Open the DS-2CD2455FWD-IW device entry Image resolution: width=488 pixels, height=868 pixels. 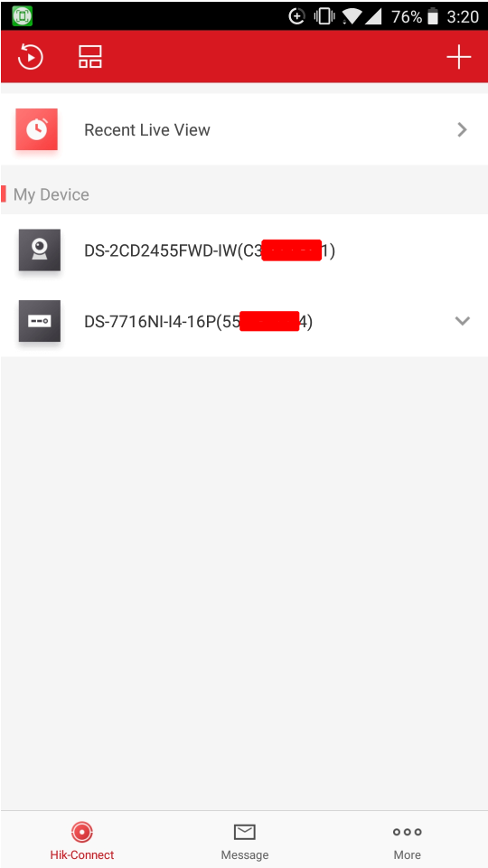pos(244,250)
